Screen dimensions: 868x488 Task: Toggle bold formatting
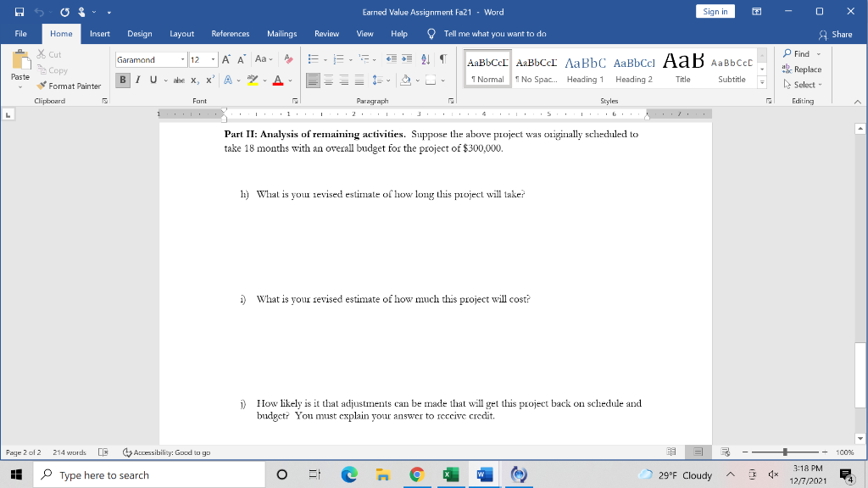[x=121, y=81]
